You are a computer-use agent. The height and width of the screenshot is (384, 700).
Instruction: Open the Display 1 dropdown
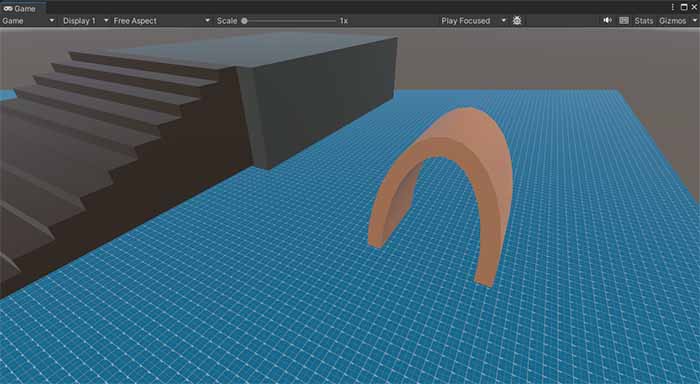[x=85, y=21]
